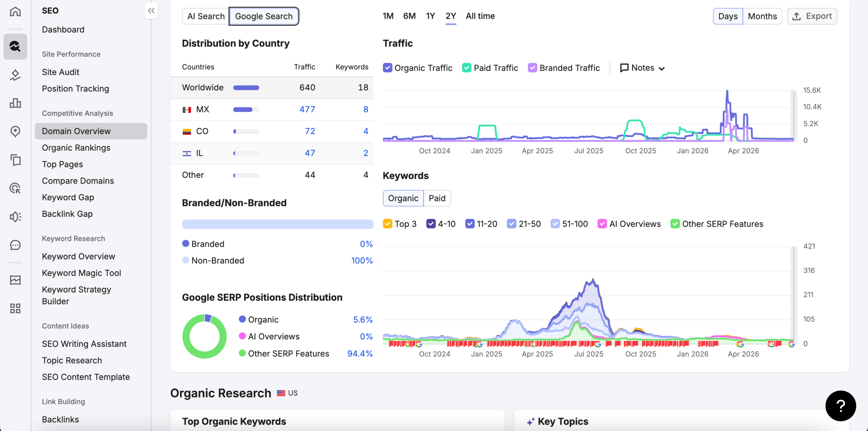Open Keyword Magic Tool in sidebar
Viewport: 868px width, 431px height.
(81, 273)
